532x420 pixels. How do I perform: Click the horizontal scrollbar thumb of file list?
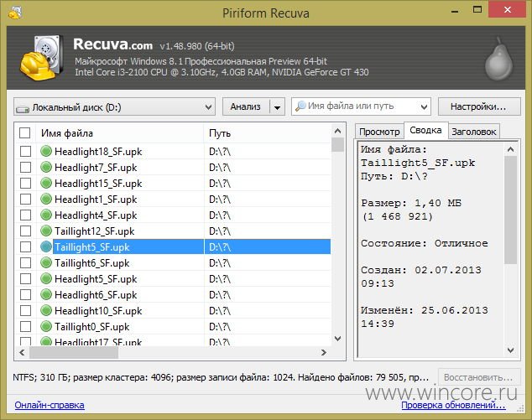(74, 353)
